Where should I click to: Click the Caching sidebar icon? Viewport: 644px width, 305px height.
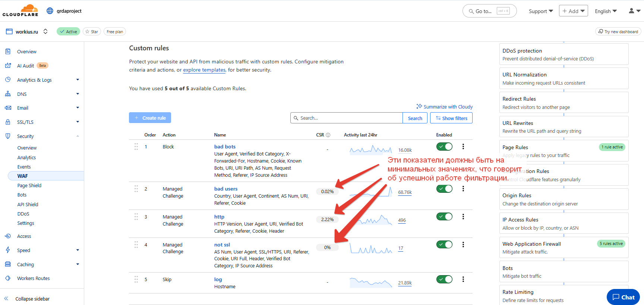tap(8, 264)
